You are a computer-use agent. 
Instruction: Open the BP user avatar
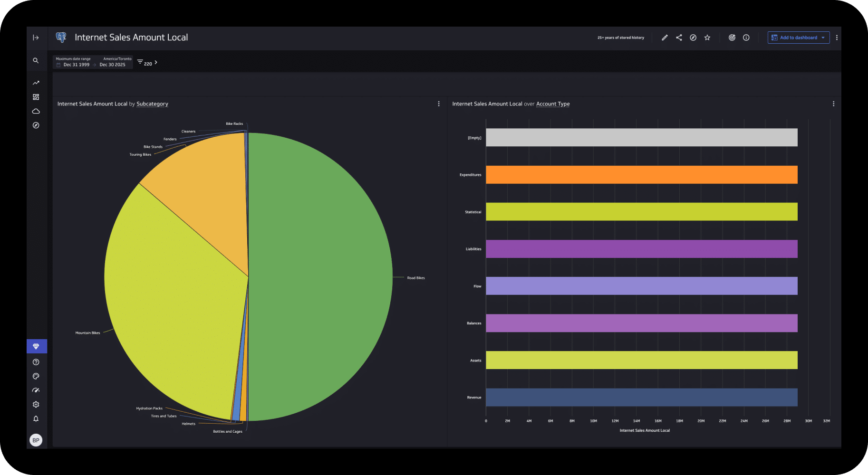36,440
